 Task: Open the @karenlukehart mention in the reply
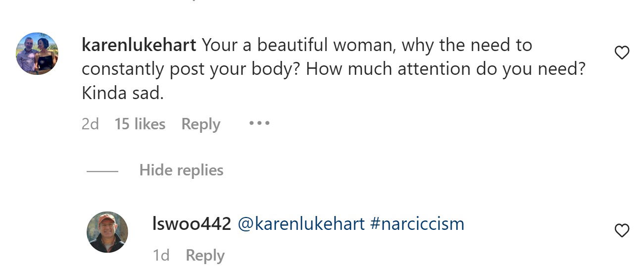301,224
